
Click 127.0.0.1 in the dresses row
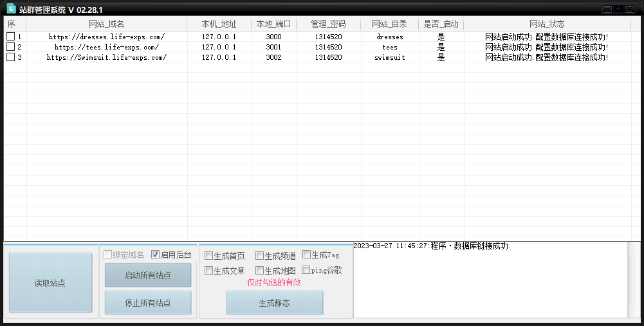[219, 37]
